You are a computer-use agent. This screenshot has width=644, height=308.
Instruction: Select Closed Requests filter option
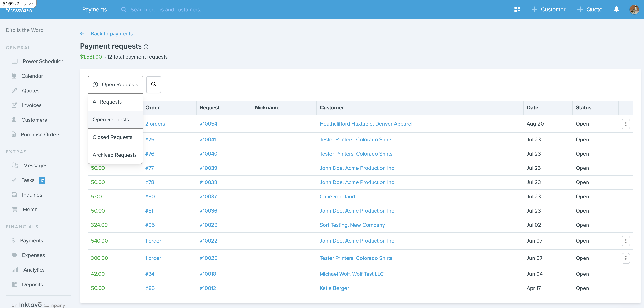pyautogui.click(x=115, y=137)
